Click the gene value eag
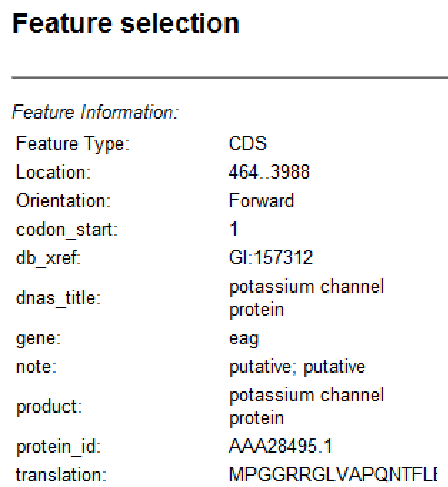Viewport: 448px width, 487px height. (244, 338)
